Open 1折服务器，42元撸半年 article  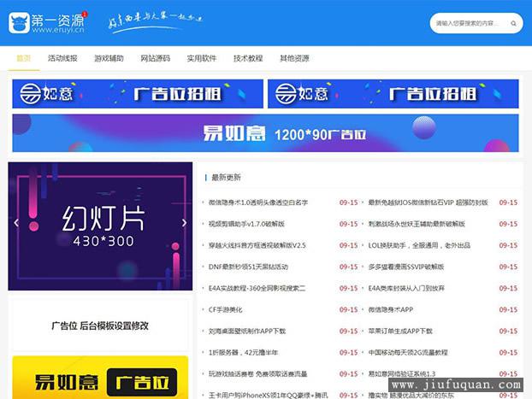[x=243, y=353]
